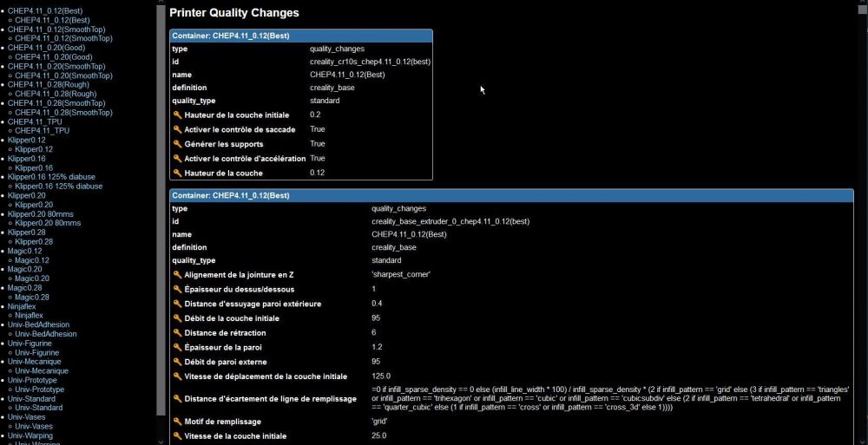The image size is (868, 445).
Task: Click key icon beside Distance de rétraction
Action: click(x=177, y=332)
